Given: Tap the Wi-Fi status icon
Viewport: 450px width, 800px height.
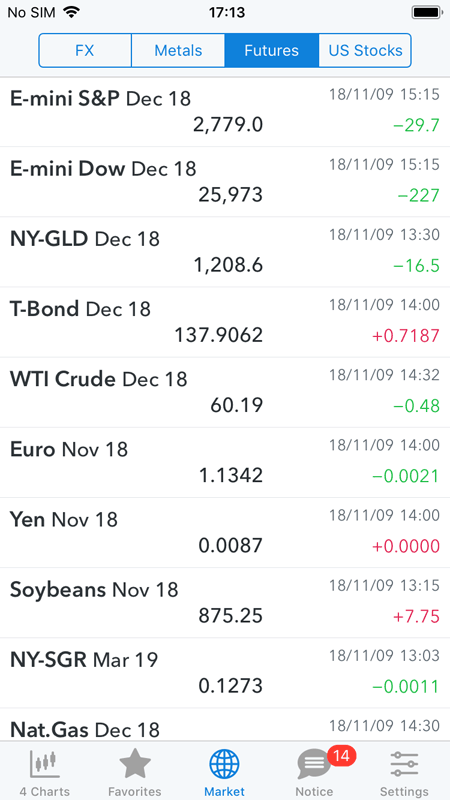Looking at the screenshot, I should click(72, 12).
